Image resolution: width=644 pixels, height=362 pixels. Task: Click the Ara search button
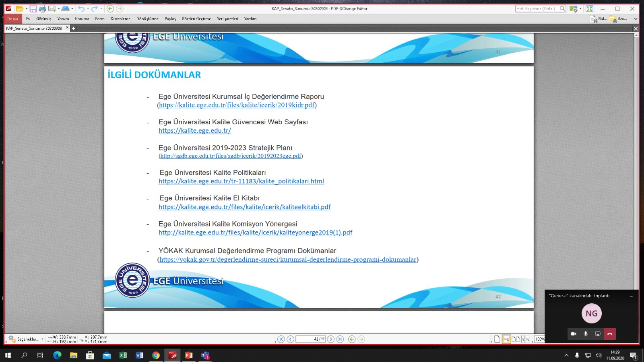[x=618, y=19]
